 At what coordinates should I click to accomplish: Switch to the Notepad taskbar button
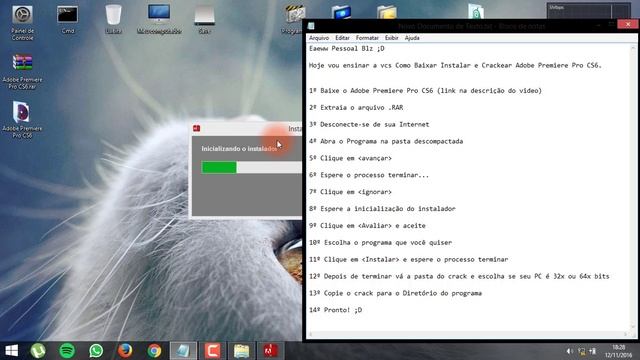(183, 351)
